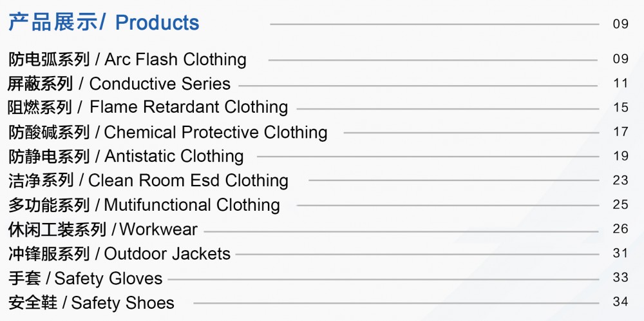This screenshot has width=644, height=321.
Task: Click page number 26 beside Workwear
Action: point(620,229)
